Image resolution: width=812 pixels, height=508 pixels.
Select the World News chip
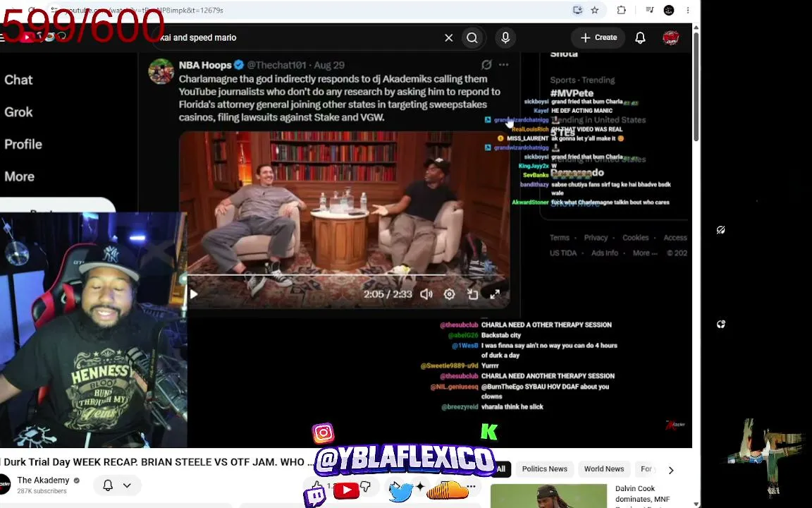tap(604, 469)
